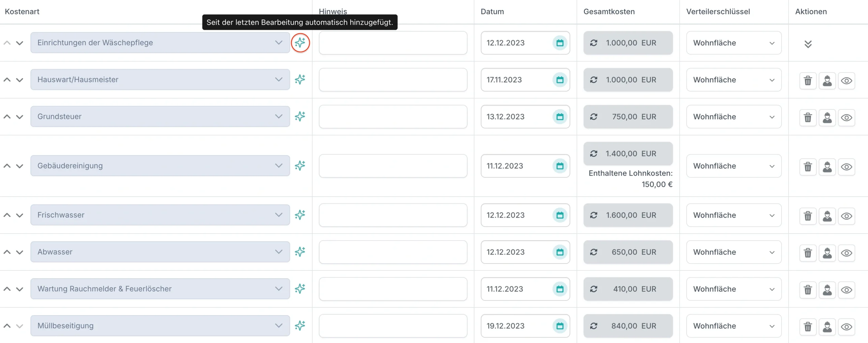The image size is (868, 343).
Task: Open Verteilerschlüssel dropdown in Frischwasser row
Action: [x=734, y=215]
